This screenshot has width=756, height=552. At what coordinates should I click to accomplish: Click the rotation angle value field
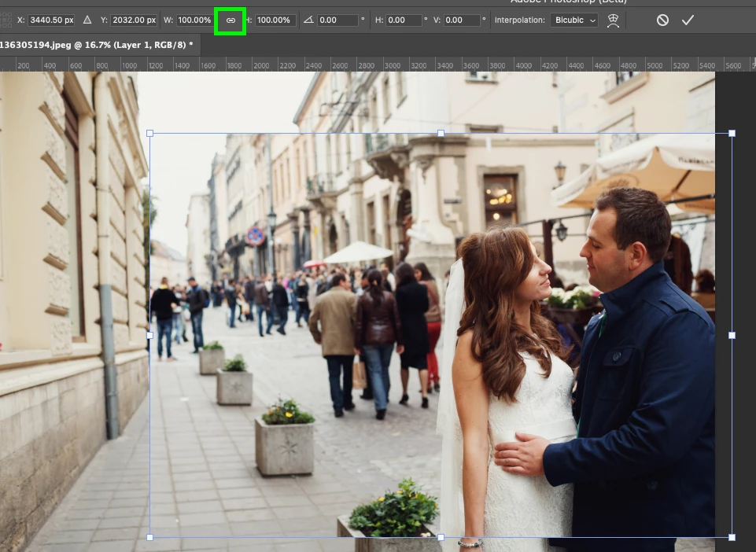click(337, 20)
